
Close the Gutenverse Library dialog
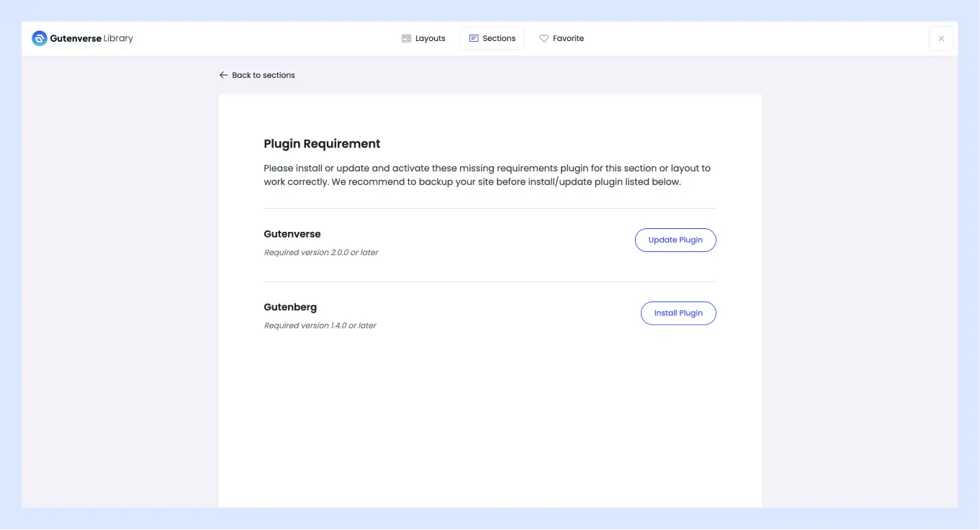click(940, 38)
